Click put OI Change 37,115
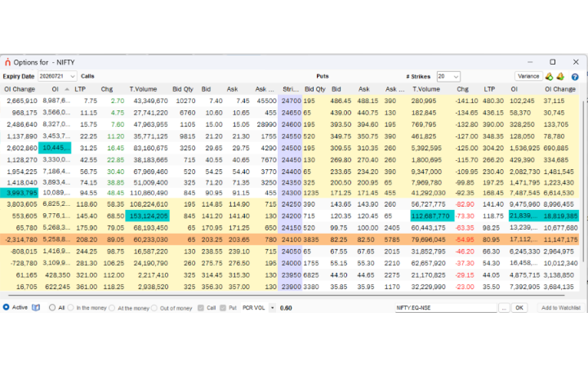This screenshot has width=588, height=366. [554, 100]
